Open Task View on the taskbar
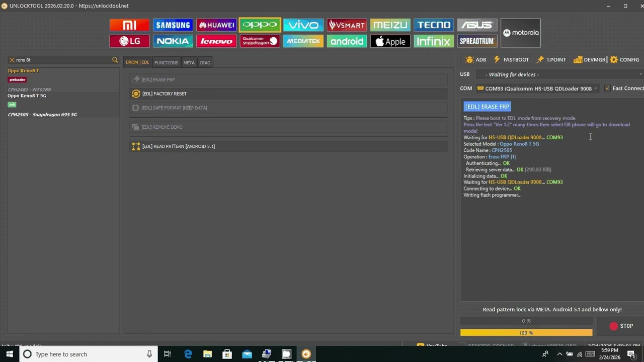Screen dimensions: 644x362 click(x=167, y=354)
